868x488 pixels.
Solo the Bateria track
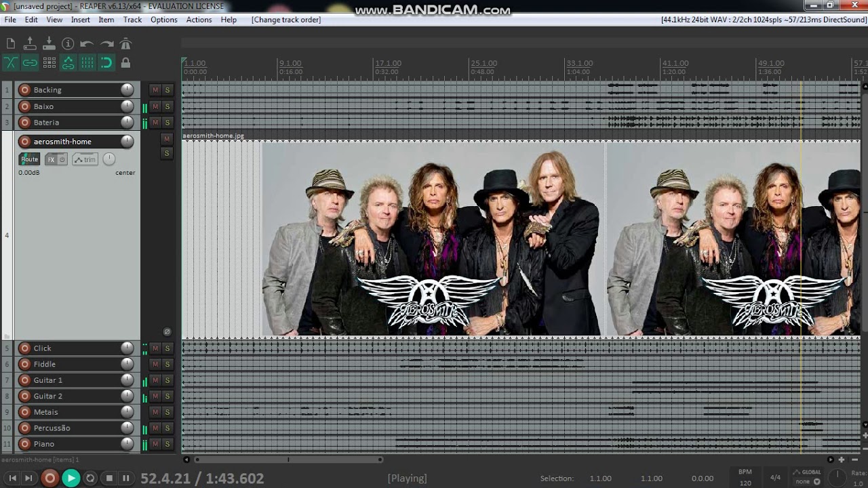(x=167, y=123)
